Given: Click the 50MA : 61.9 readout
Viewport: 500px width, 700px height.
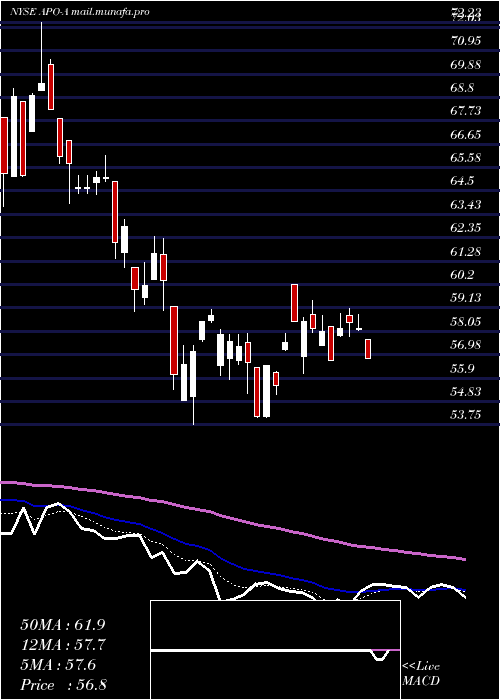Looking at the screenshot, I should coord(63,625).
